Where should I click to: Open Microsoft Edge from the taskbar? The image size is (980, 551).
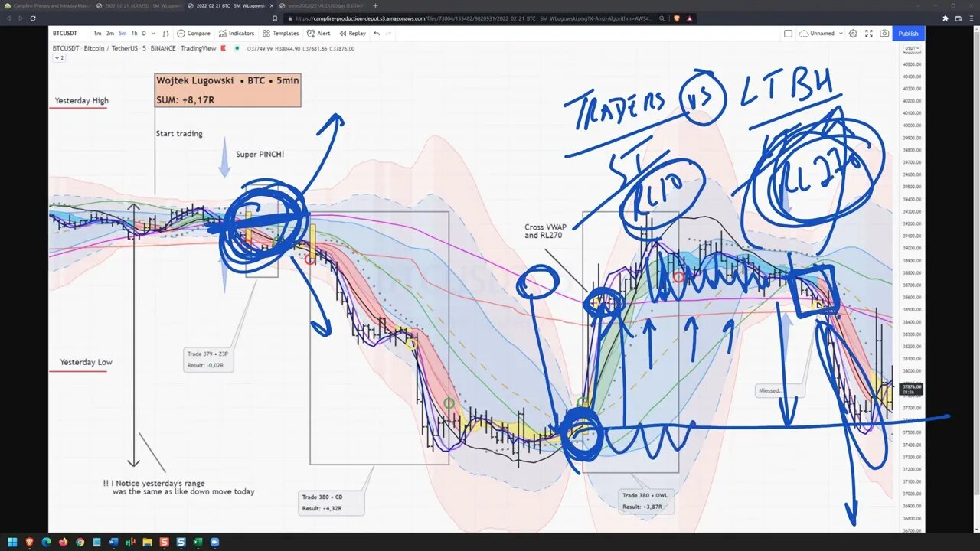click(46, 542)
